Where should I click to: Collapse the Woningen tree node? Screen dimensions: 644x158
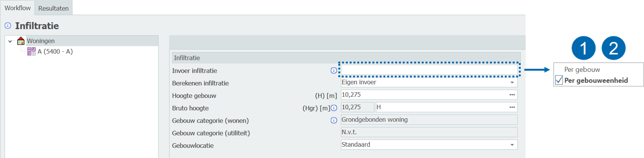coord(10,41)
